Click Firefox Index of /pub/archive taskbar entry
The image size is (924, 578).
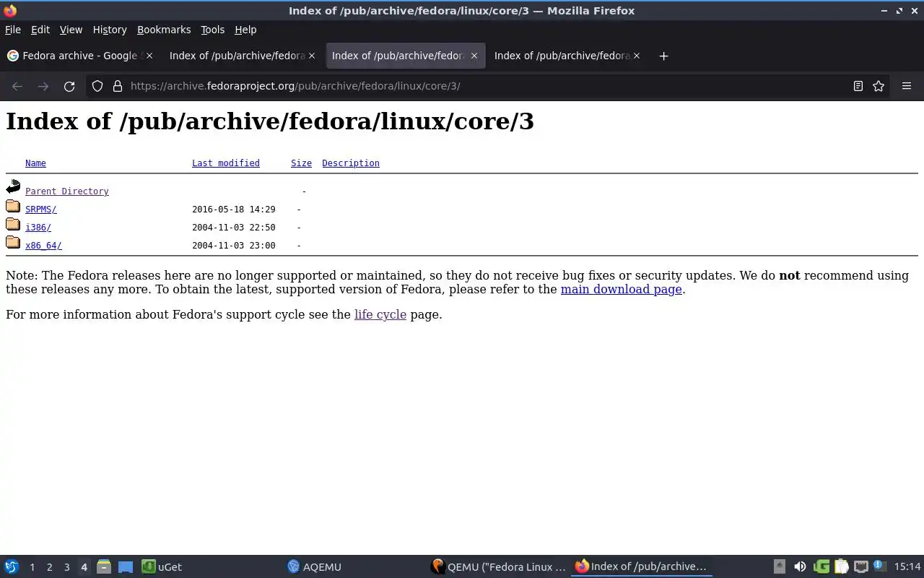tap(642, 567)
